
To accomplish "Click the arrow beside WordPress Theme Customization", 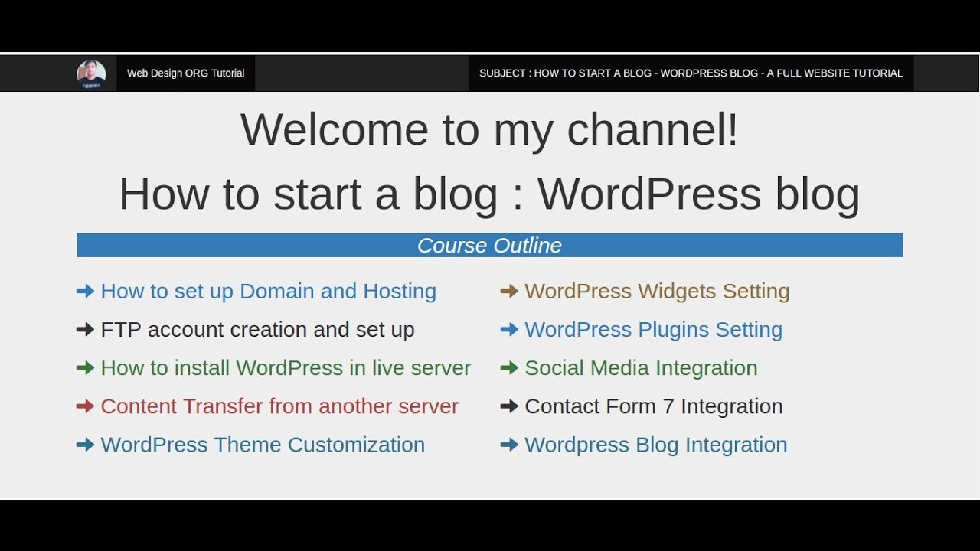I will 85,445.
